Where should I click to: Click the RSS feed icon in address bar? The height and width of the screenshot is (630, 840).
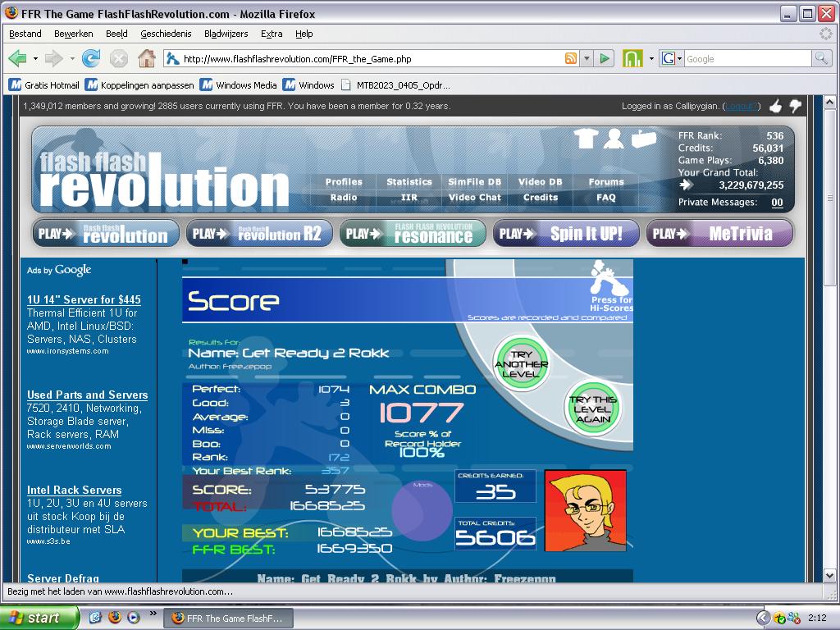click(571, 58)
